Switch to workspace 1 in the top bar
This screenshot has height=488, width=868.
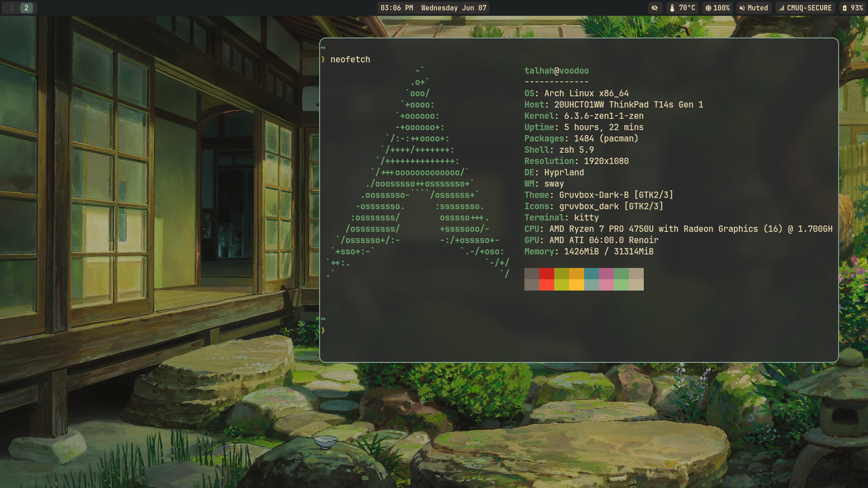click(12, 8)
